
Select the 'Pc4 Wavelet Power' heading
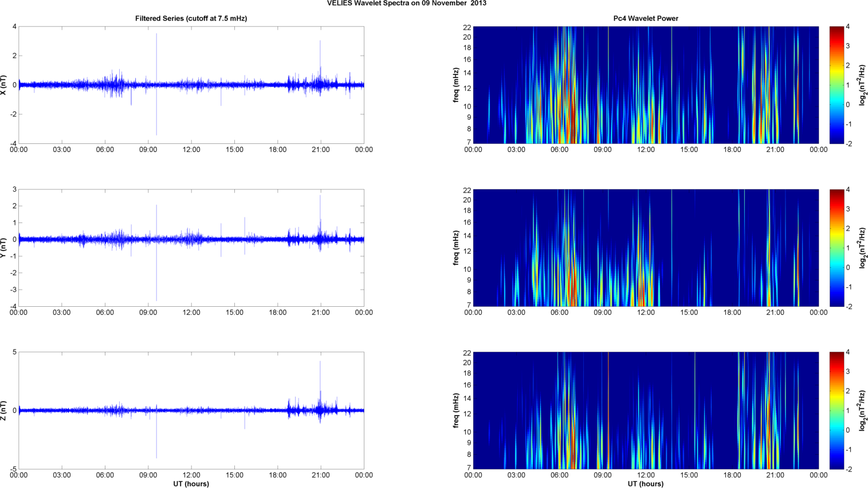pos(646,18)
